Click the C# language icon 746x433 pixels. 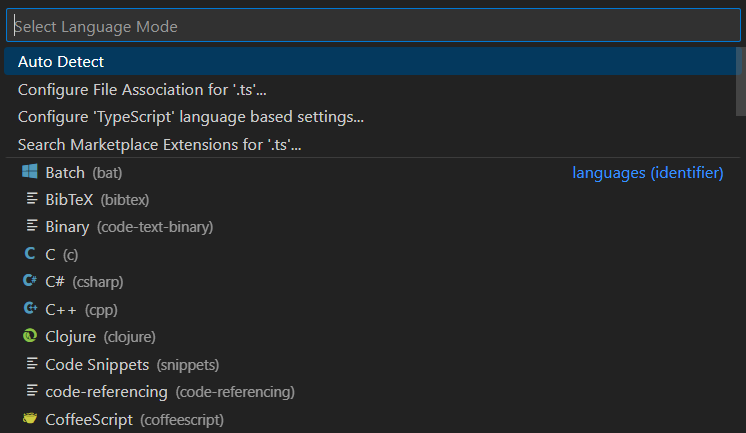point(29,281)
